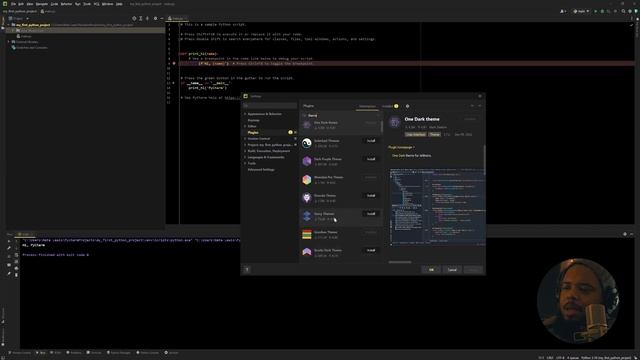The image size is (640, 360).
Task: Click Cancel in the Settings dialog
Action: [x=452, y=270]
